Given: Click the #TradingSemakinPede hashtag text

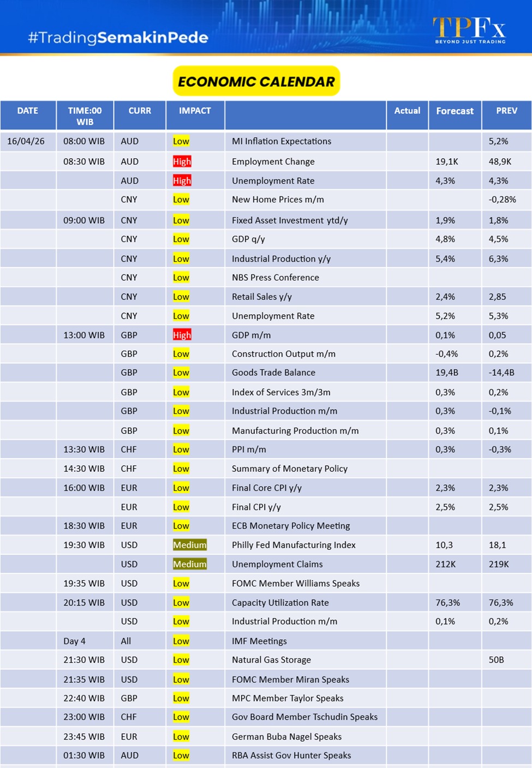Looking at the screenshot, I should tap(118, 38).
